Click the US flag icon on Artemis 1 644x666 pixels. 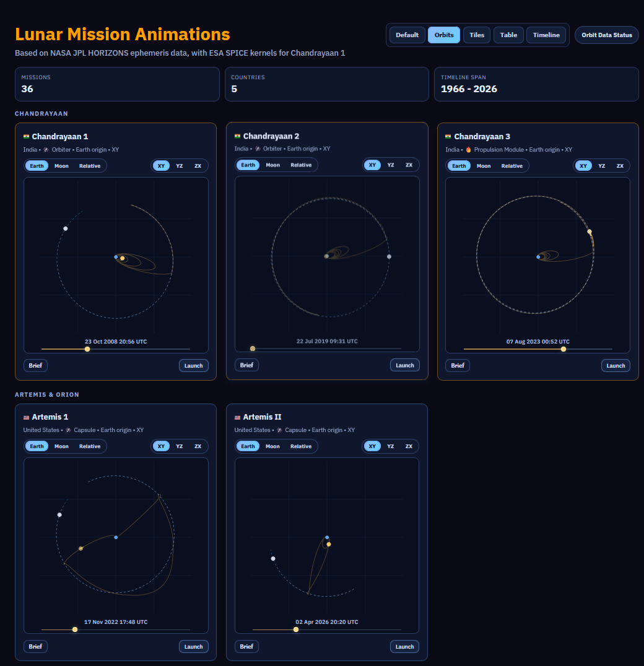click(x=25, y=417)
